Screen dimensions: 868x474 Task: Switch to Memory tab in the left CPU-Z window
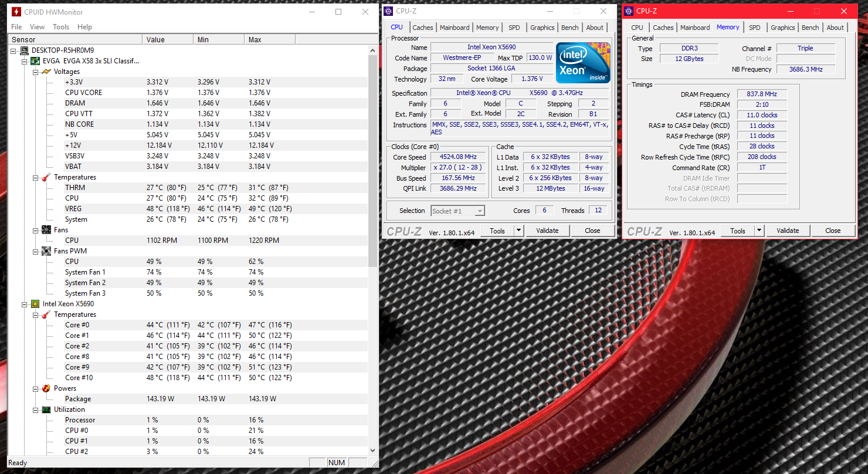click(x=487, y=28)
